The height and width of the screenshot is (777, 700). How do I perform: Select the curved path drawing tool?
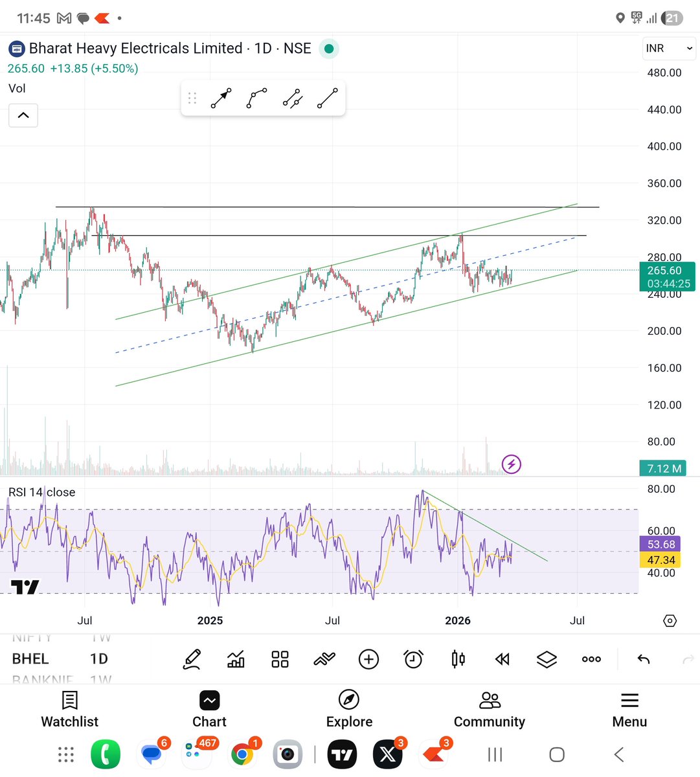click(256, 98)
